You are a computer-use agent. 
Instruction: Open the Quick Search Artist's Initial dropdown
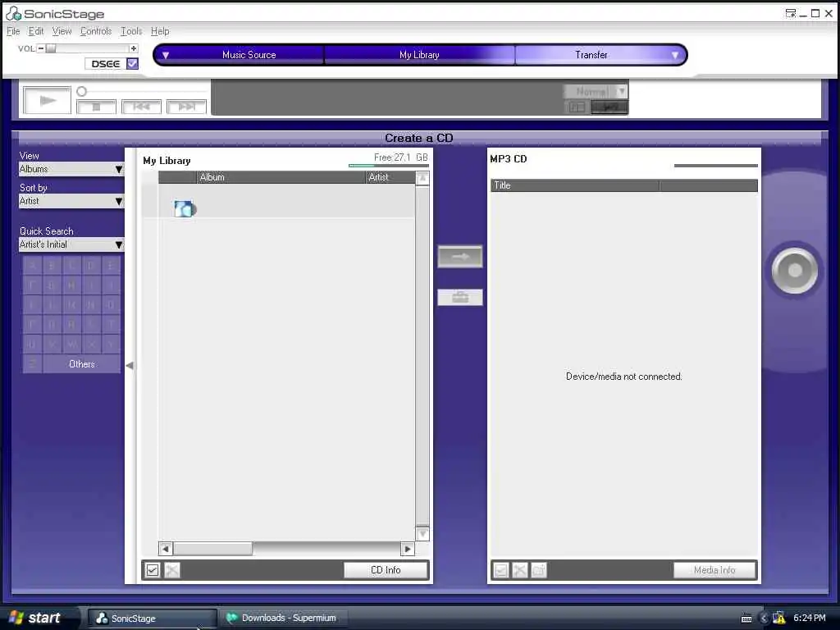71,244
